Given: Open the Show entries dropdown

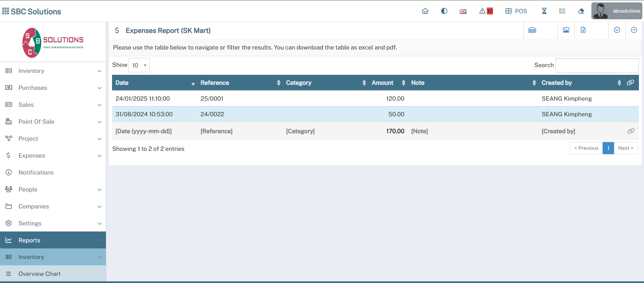Looking at the screenshot, I should [x=139, y=65].
